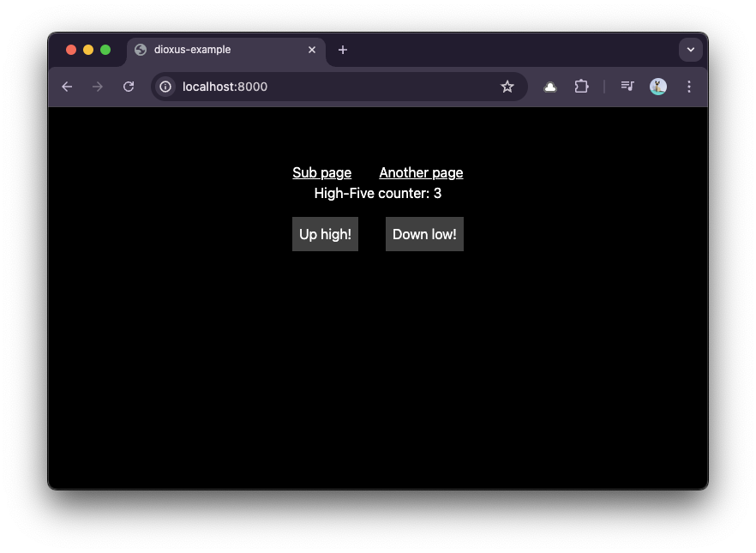
Task: Reload the localhost page
Action: (x=129, y=87)
